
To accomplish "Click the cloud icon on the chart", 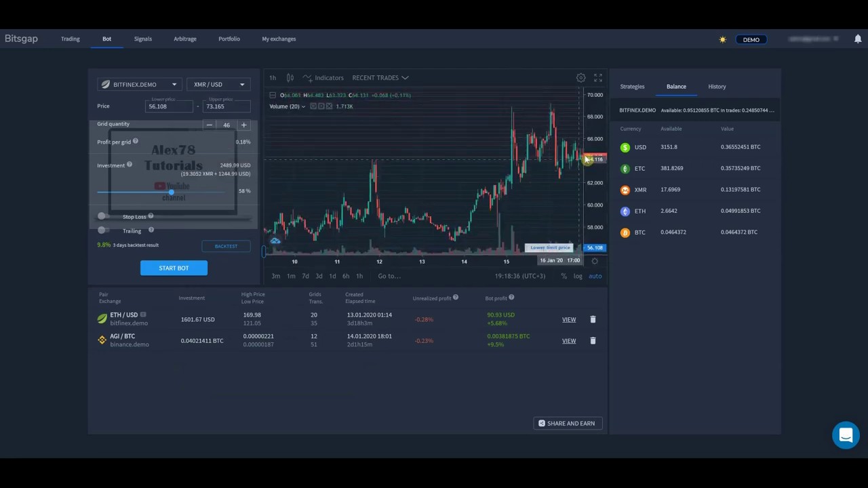I will [x=275, y=241].
